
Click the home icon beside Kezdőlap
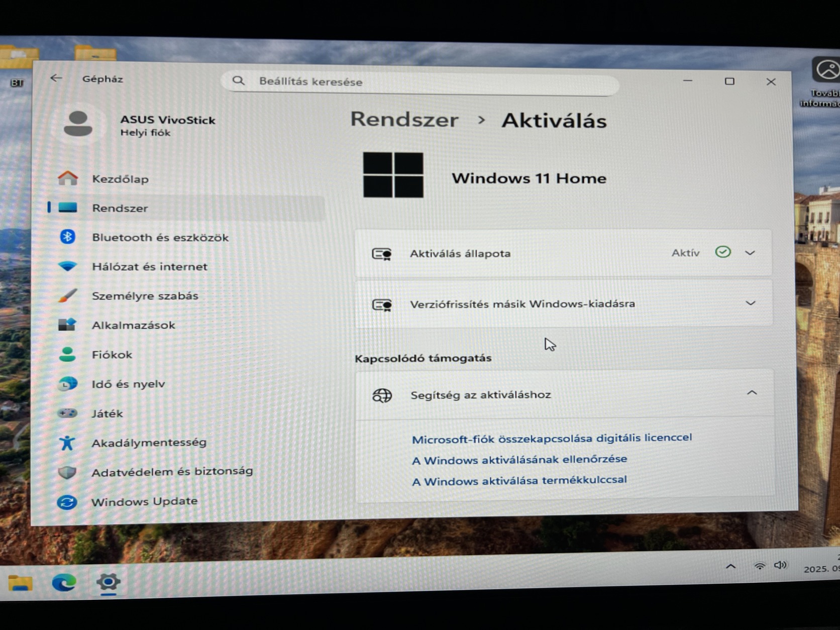pos(68,178)
